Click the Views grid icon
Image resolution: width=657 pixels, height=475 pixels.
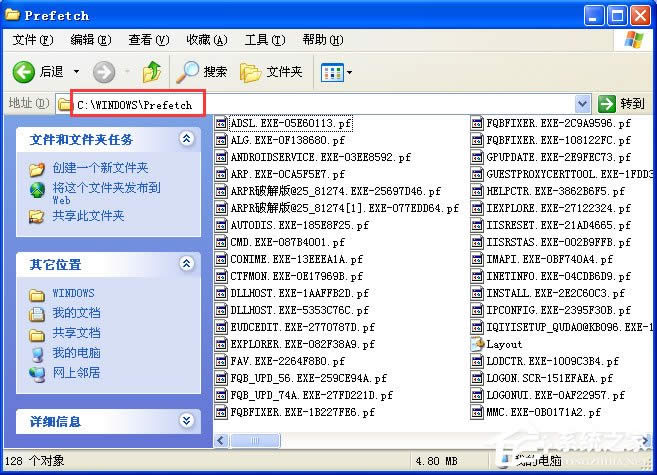[331, 72]
